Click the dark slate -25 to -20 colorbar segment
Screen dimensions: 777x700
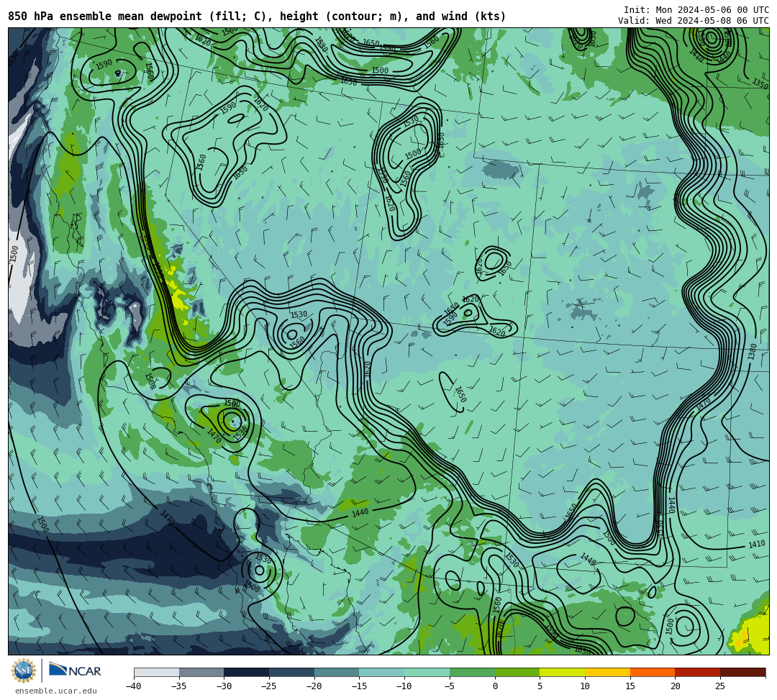pos(292,672)
